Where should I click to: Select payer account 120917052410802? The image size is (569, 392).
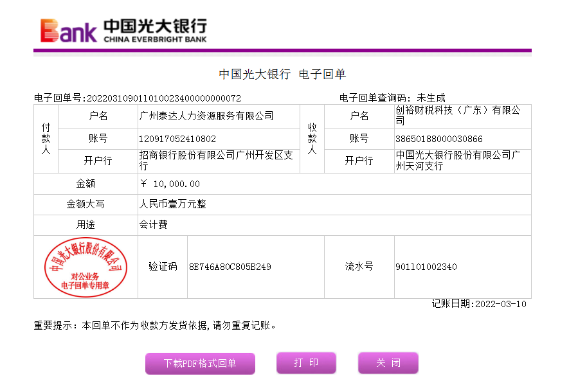(x=177, y=139)
